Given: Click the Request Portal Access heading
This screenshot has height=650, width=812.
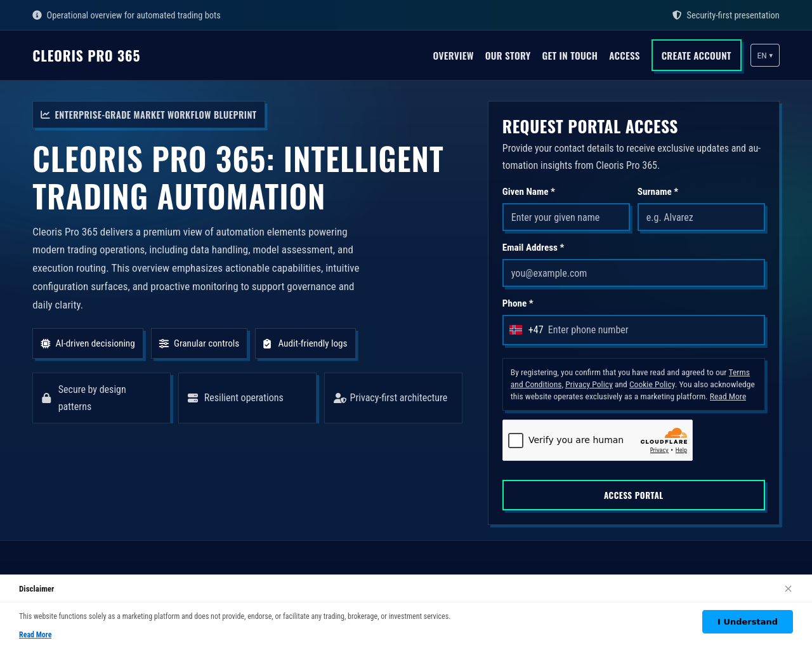Looking at the screenshot, I should pos(590,127).
